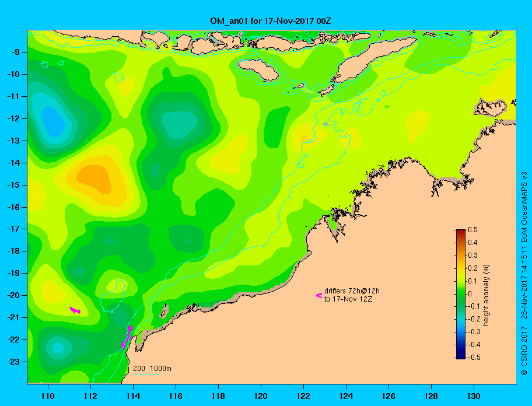The height and width of the screenshot is (406, 532).
Task: Click the 0.3 tick on color bar scale
Action: [x=473, y=256]
